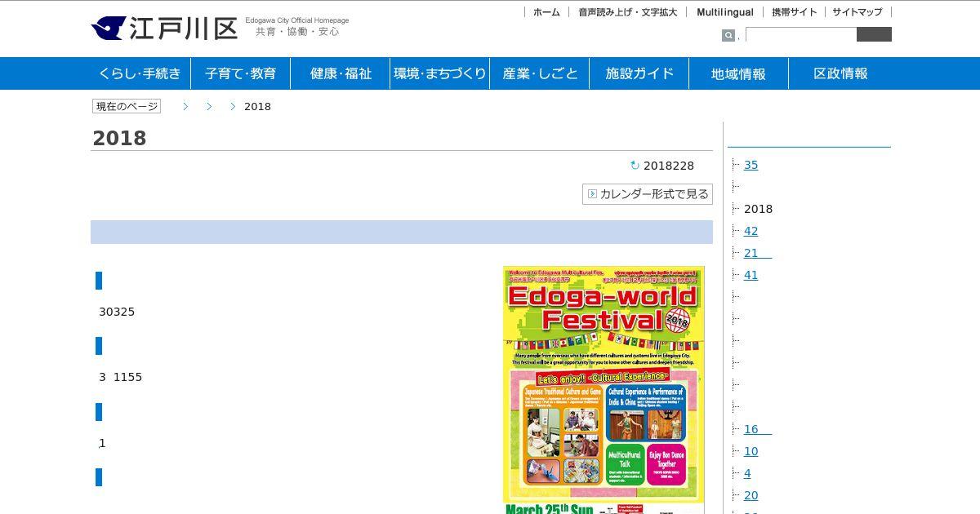Image resolution: width=980 pixels, height=514 pixels.
Task: Click the body text 30325
Action: click(117, 312)
